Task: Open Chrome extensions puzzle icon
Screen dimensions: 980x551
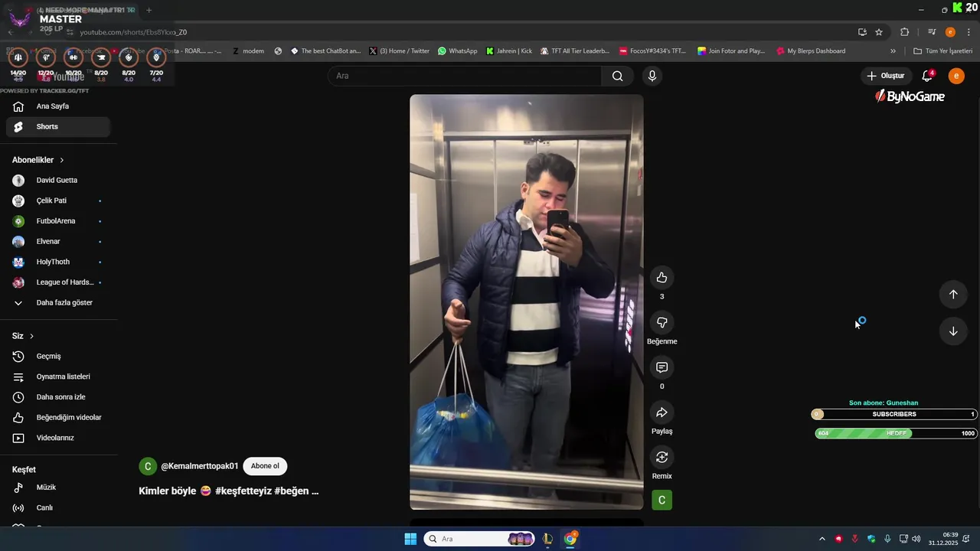Action: [905, 32]
